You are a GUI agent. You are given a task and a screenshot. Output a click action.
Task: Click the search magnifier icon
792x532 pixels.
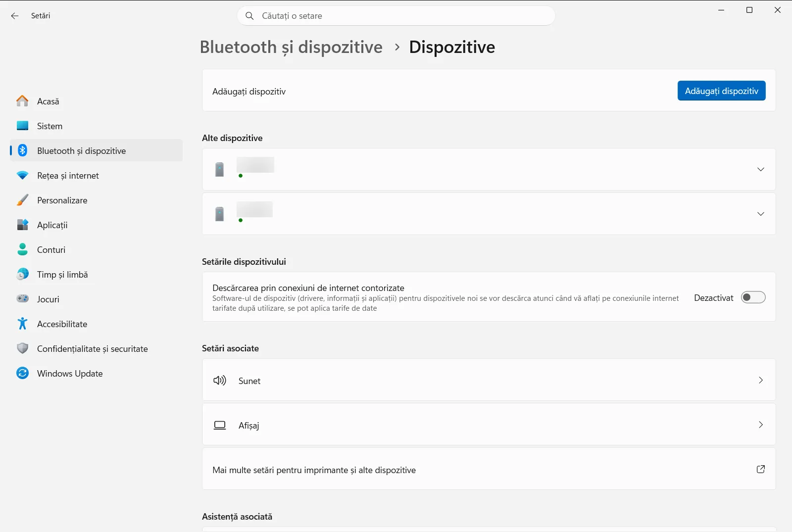pyautogui.click(x=249, y=16)
